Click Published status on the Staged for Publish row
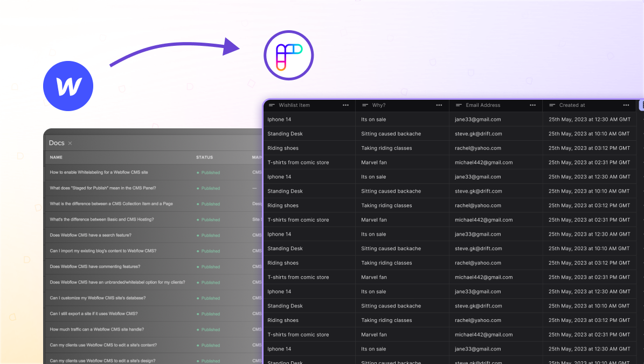Viewport: 644px width, 364px height. 208,188
